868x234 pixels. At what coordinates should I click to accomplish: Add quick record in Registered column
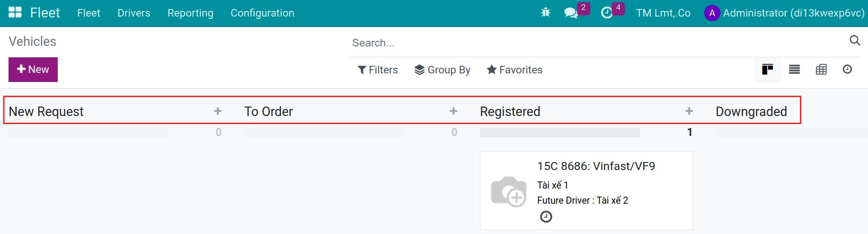(x=689, y=111)
